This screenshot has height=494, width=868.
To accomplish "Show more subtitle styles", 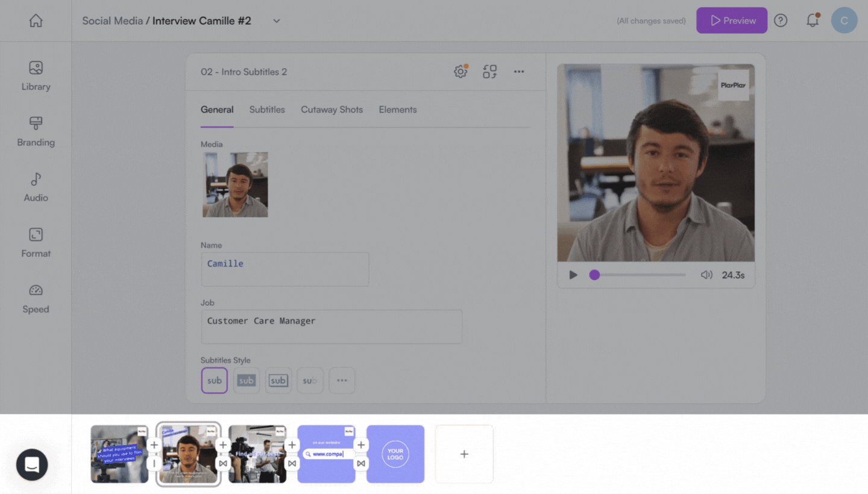I will (x=342, y=381).
